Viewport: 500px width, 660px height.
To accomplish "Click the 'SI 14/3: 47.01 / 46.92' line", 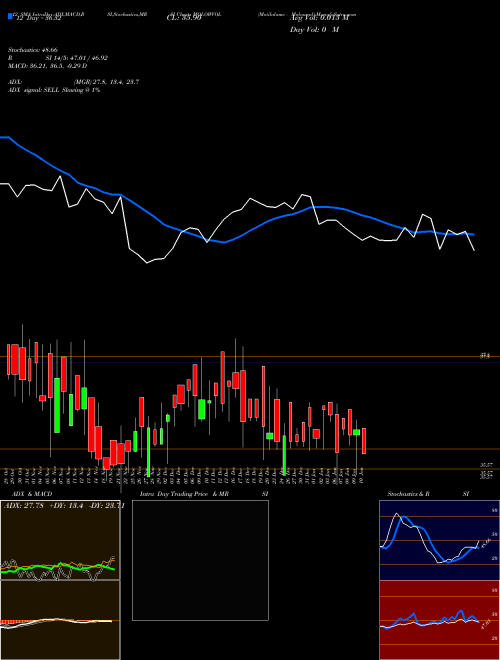I will coord(77,58).
